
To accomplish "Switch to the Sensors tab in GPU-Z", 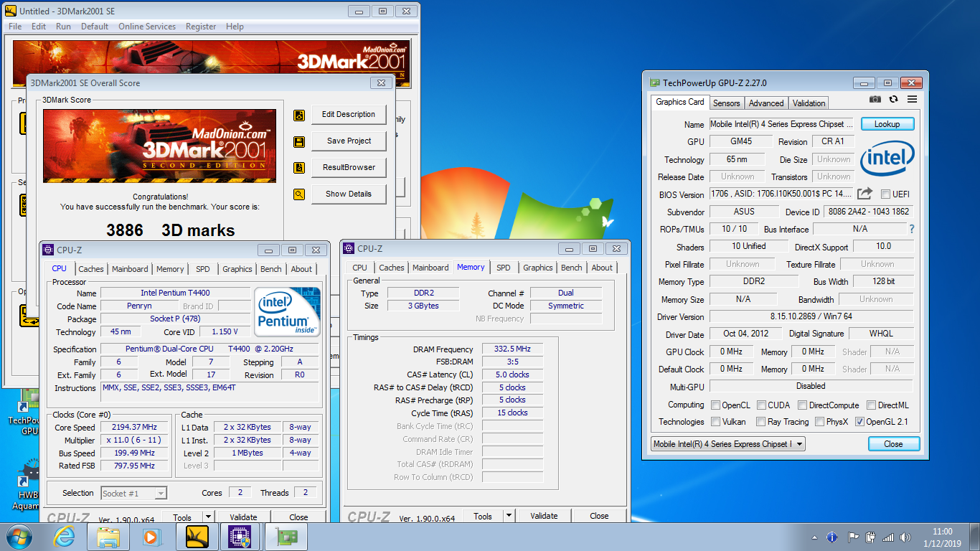I will 726,103.
